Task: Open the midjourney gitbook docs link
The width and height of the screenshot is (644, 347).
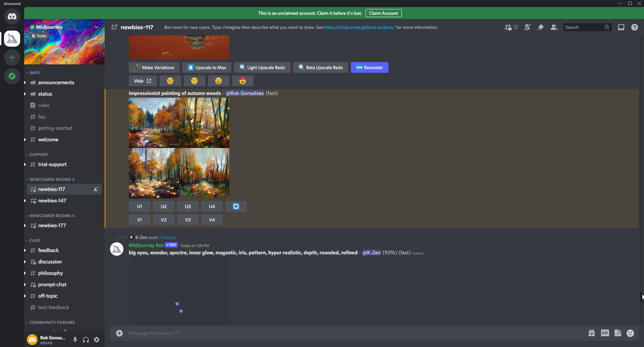Action: (359, 28)
